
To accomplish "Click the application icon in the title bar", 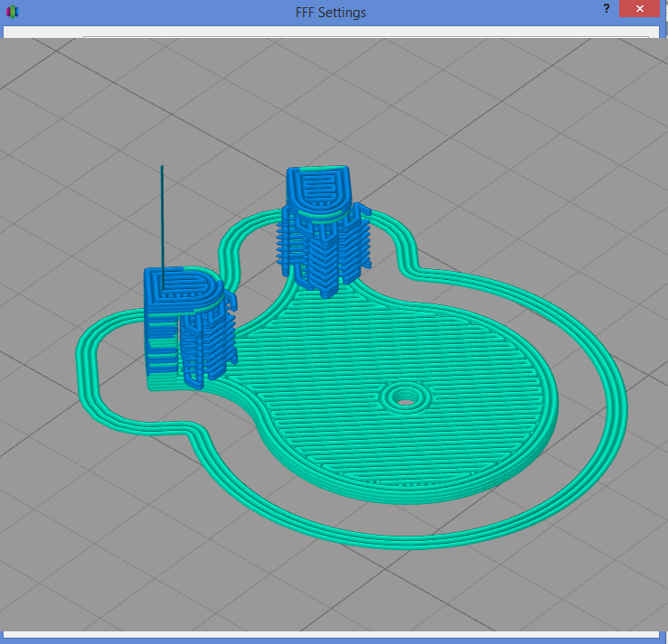I will point(12,12).
